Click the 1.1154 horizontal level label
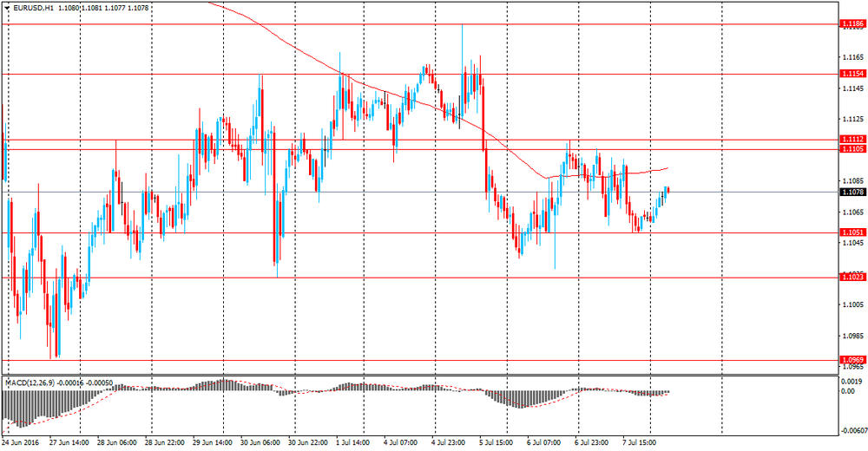868x451 pixels. [x=852, y=74]
